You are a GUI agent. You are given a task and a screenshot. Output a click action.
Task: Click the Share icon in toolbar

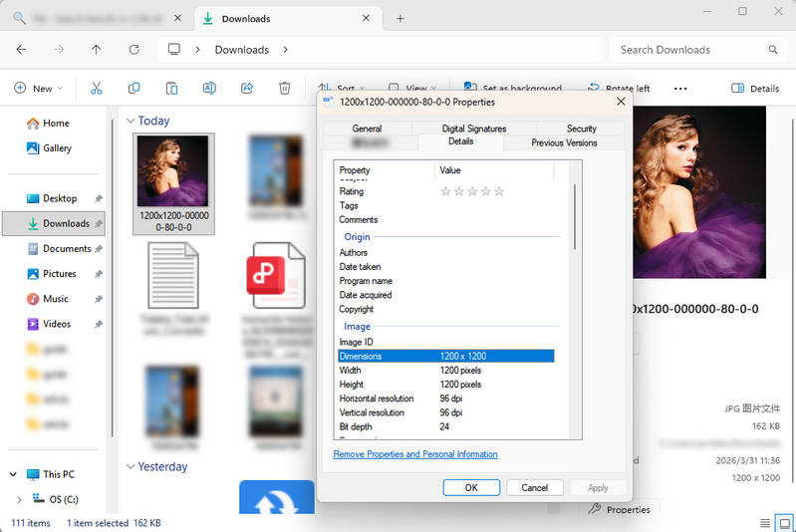(247, 88)
